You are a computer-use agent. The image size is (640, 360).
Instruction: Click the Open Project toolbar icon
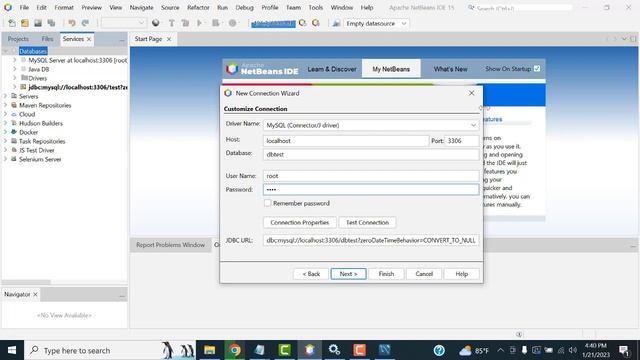point(38,23)
